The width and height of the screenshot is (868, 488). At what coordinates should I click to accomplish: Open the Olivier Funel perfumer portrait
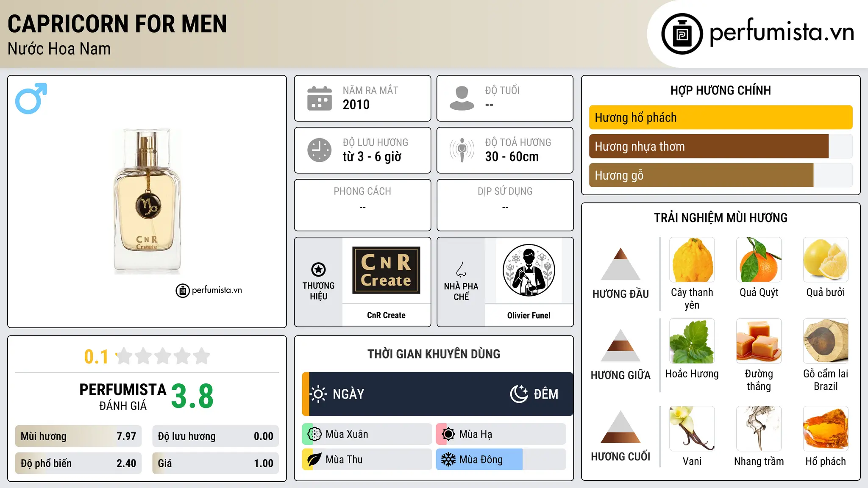coord(529,270)
